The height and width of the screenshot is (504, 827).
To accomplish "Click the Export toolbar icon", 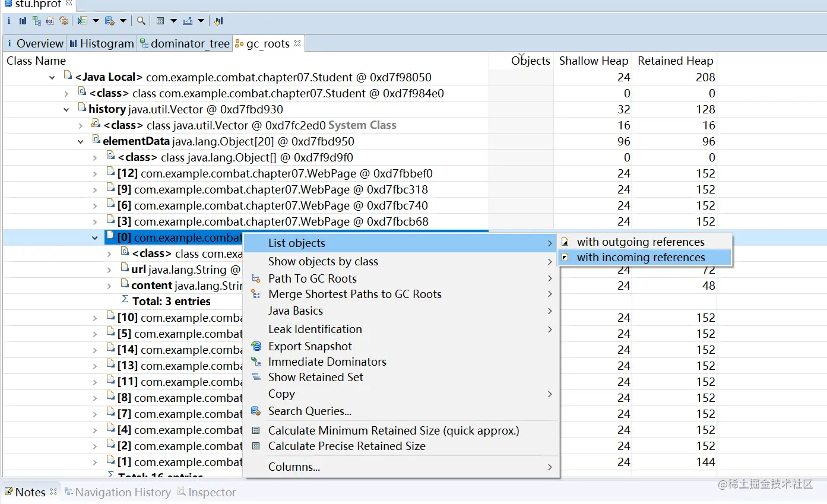I will (188, 21).
